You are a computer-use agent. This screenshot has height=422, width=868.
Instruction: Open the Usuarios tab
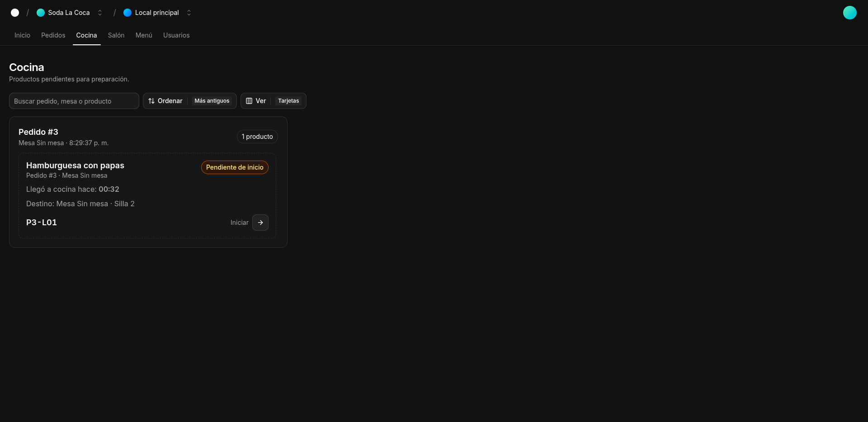(x=176, y=35)
